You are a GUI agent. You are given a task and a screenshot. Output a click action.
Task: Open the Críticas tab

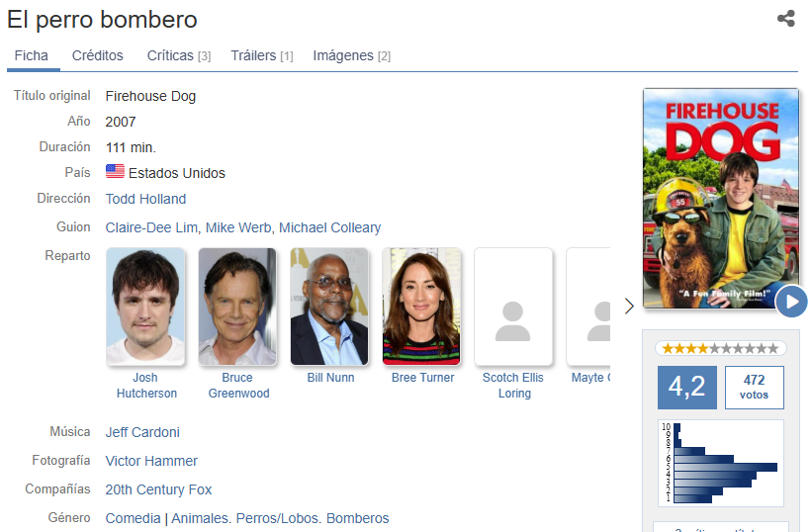[179, 55]
